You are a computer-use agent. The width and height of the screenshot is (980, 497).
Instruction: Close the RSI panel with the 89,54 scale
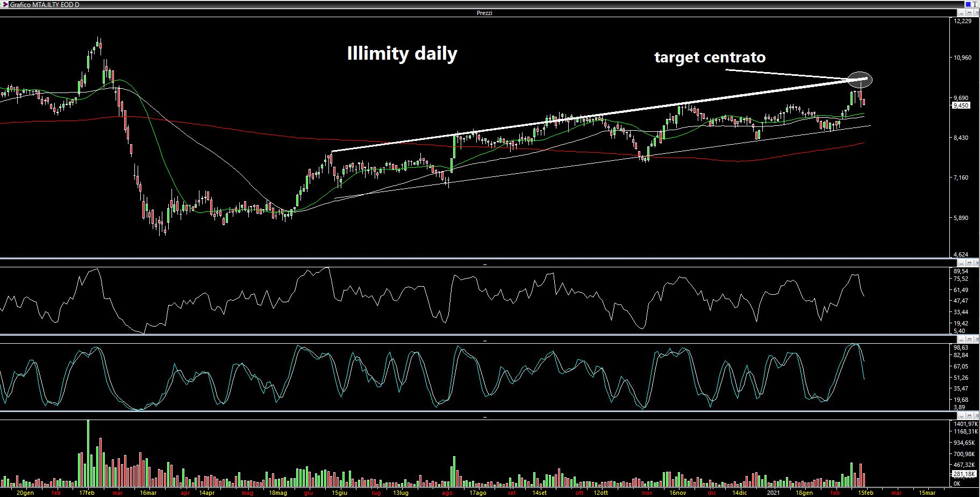[x=976, y=263]
